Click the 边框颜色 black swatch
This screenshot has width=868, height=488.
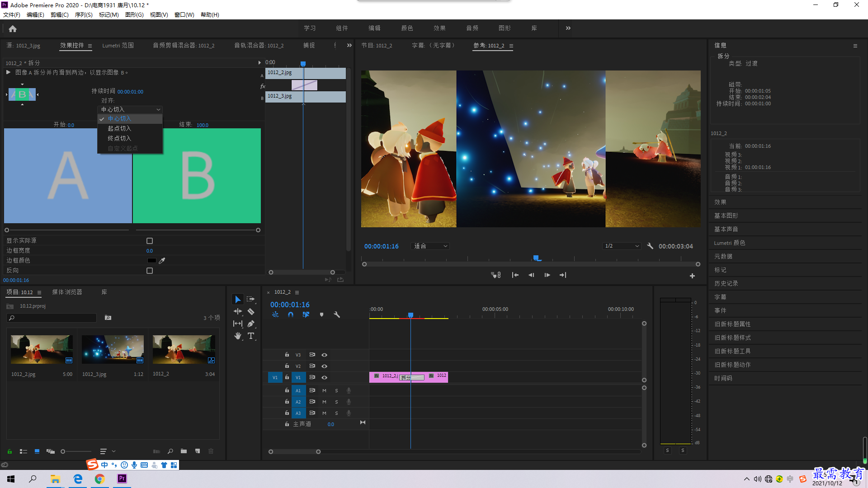151,261
